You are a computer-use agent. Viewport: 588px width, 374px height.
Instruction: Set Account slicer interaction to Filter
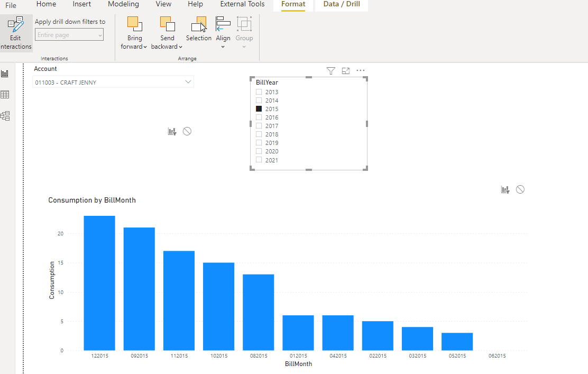172,131
